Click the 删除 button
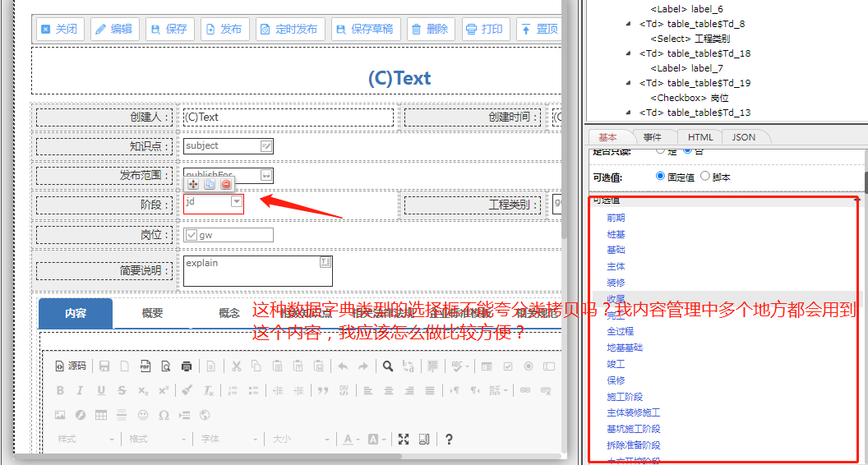The image size is (868, 465). (432, 30)
